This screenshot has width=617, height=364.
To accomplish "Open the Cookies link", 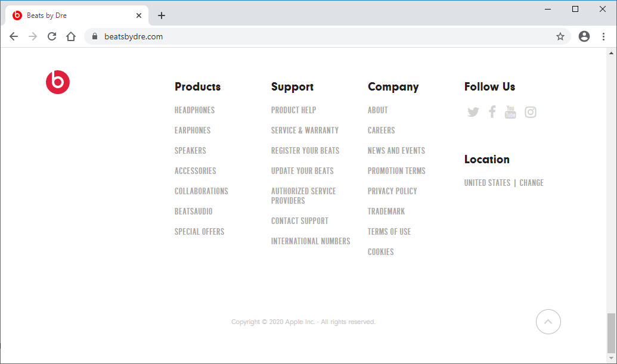I will (380, 251).
